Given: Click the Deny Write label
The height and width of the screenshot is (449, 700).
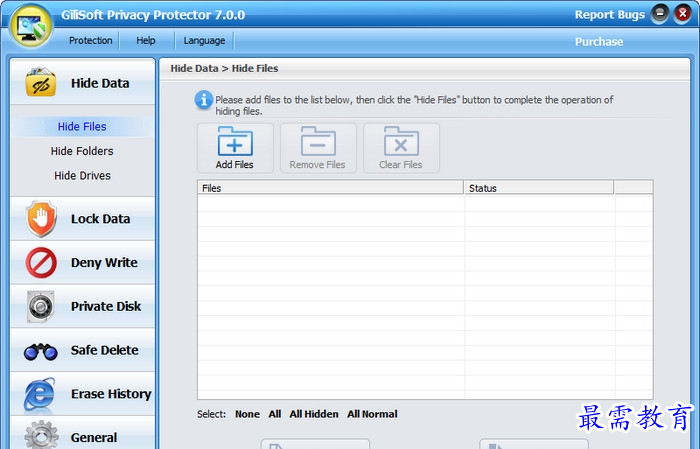Looking at the screenshot, I should (104, 262).
